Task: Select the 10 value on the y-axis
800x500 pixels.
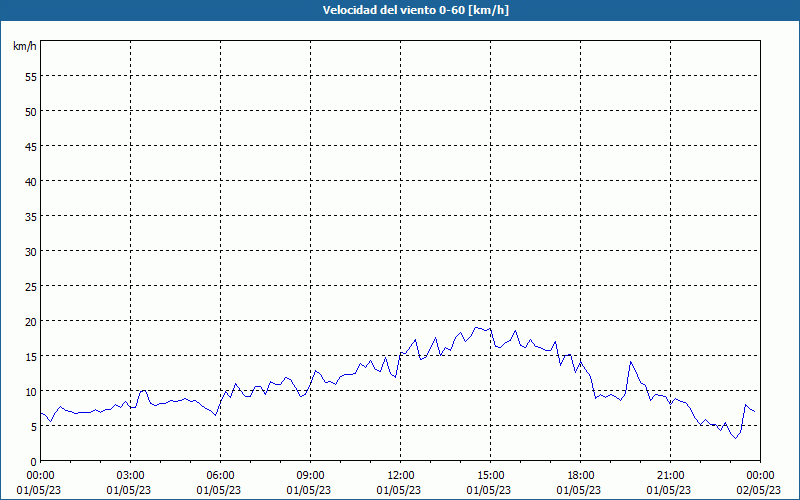Action: coord(31,391)
